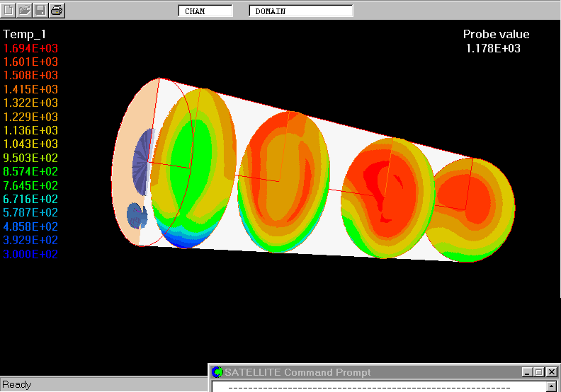Select the SATELLITE Command Prompt title bar
The width and height of the screenshot is (561, 392).
pyautogui.click(x=368, y=372)
